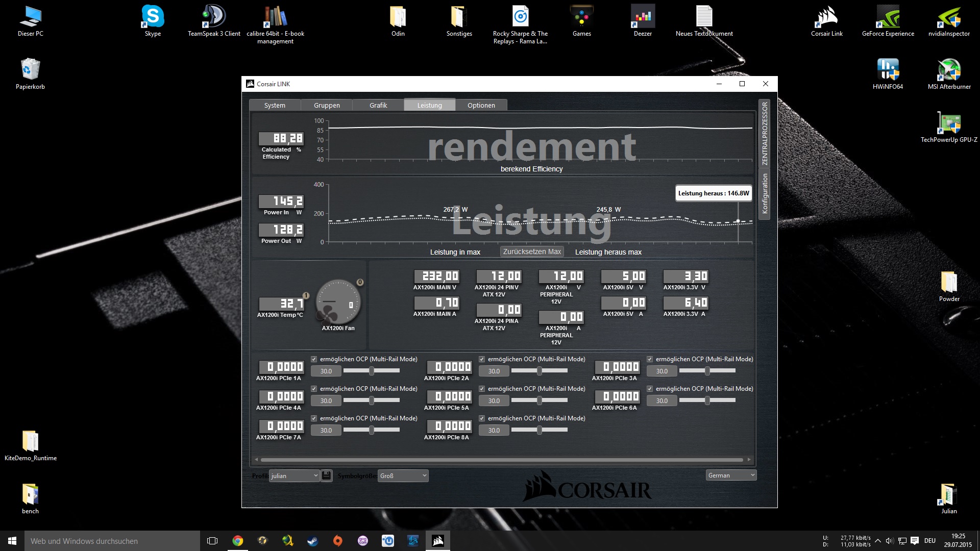The width and height of the screenshot is (980, 551).
Task: Select the bench folder on desktop
Action: (30, 498)
